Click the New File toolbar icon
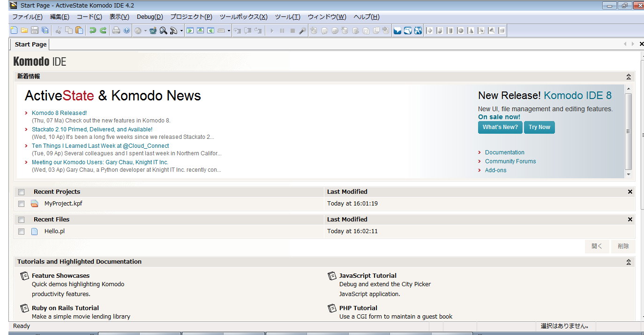The height and width of the screenshot is (335, 644). pyautogui.click(x=14, y=30)
